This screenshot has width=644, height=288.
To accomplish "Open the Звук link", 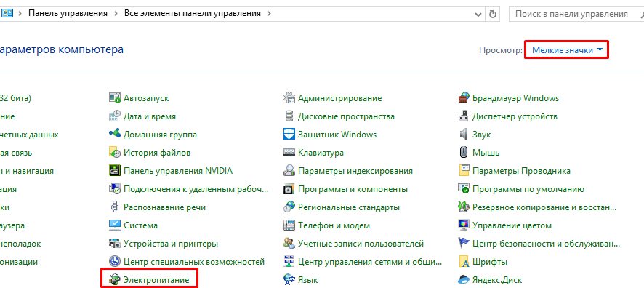I will (482, 135).
